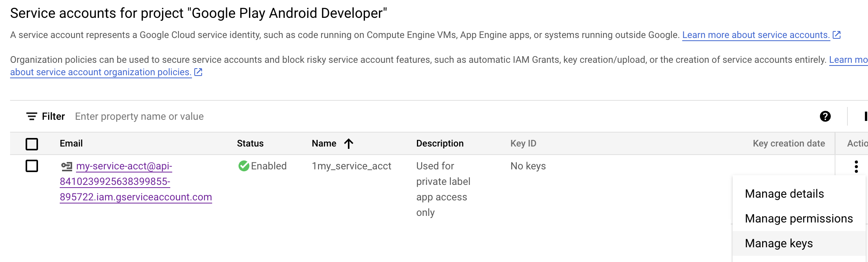Sort by the Email column header

71,143
